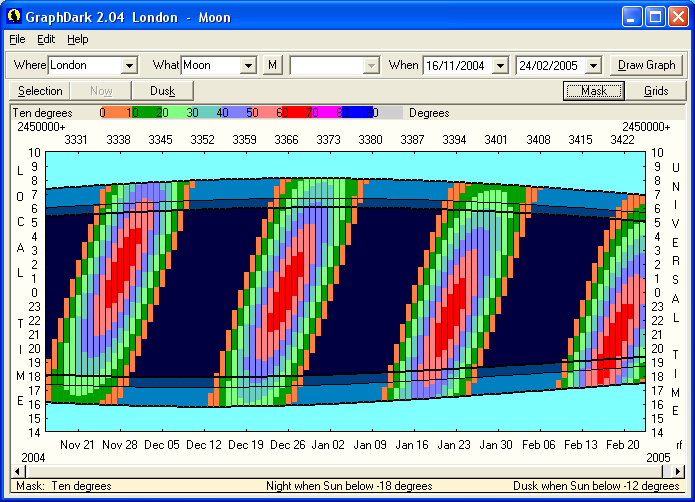695x502 pixels.
Task: Open the Where location dropdown showing London
Action: 128,66
